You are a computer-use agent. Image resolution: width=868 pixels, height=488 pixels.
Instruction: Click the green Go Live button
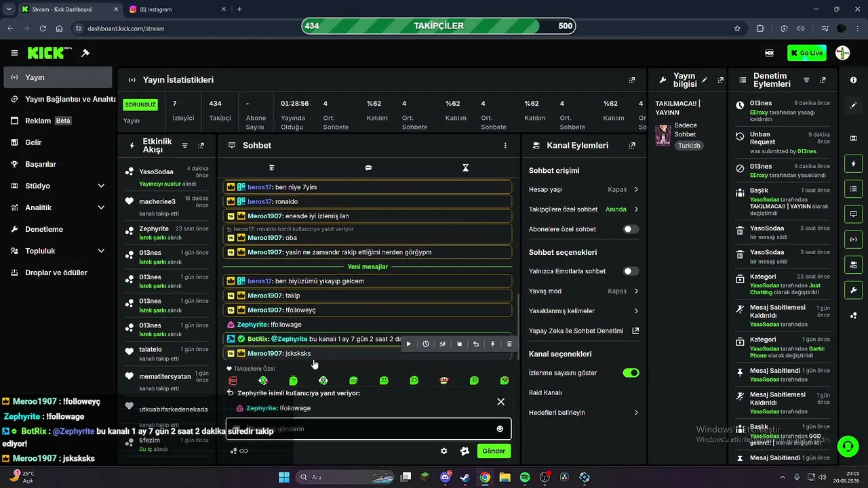pos(807,53)
